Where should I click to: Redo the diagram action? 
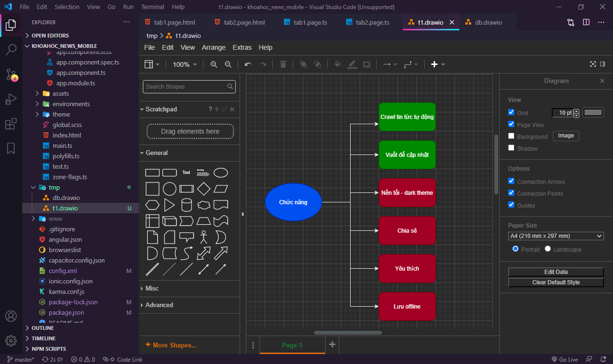262,64
